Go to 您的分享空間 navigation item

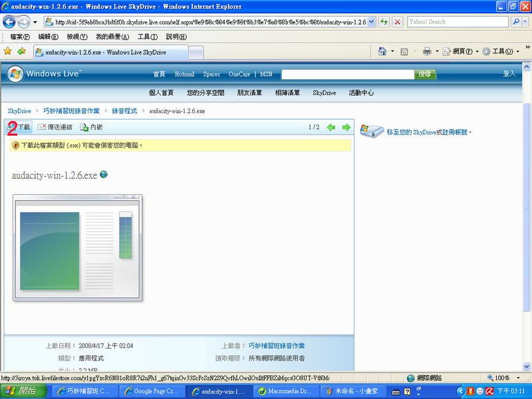(205, 92)
